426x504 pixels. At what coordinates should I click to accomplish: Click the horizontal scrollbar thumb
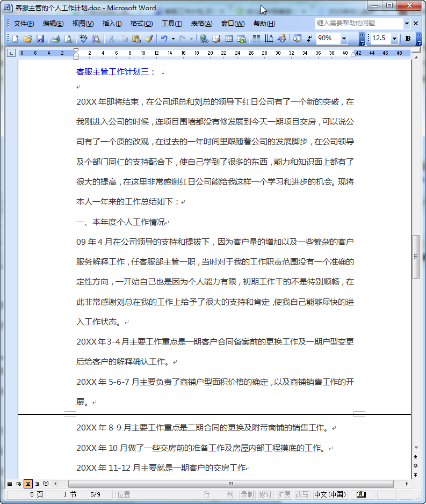point(230,484)
